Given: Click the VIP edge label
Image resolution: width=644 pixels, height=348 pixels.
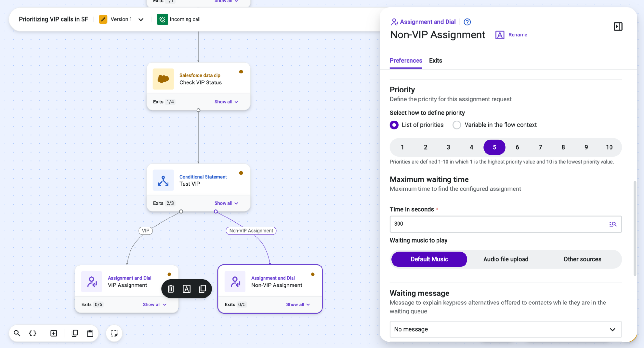Looking at the screenshot, I should [x=145, y=231].
